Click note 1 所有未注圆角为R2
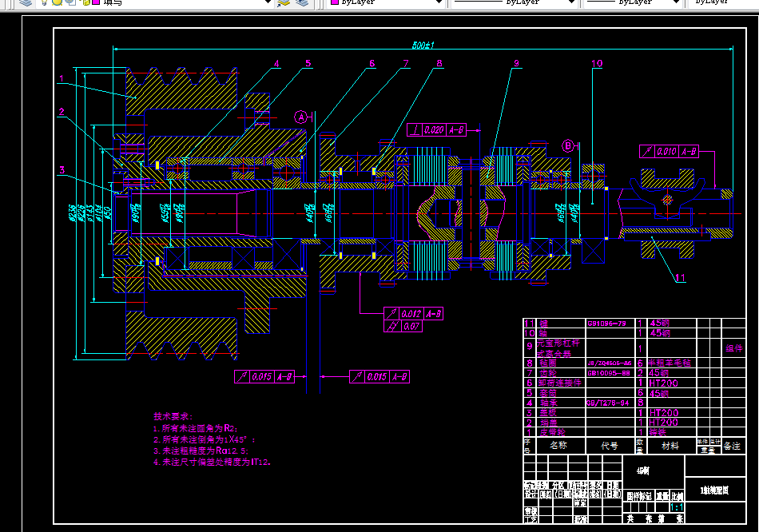 pyautogui.click(x=196, y=428)
